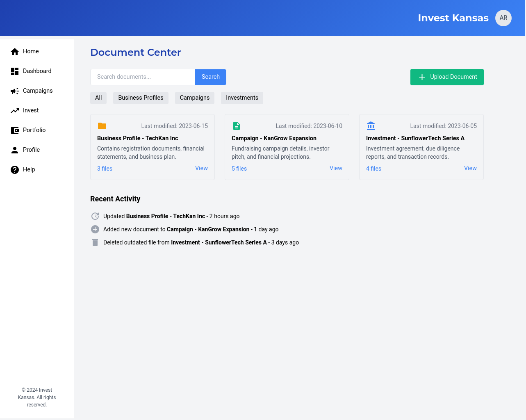Click the Home house icon in sidebar

tap(15, 51)
